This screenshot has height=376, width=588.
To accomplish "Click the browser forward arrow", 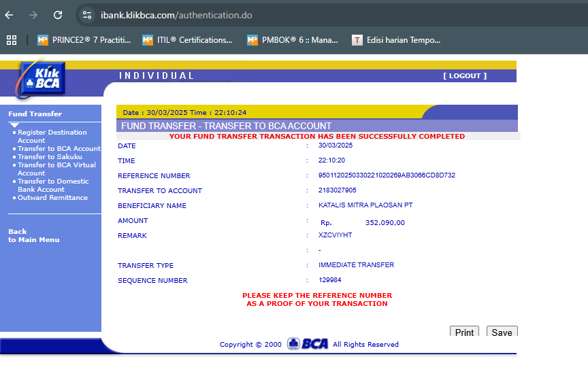I will pyautogui.click(x=33, y=15).
